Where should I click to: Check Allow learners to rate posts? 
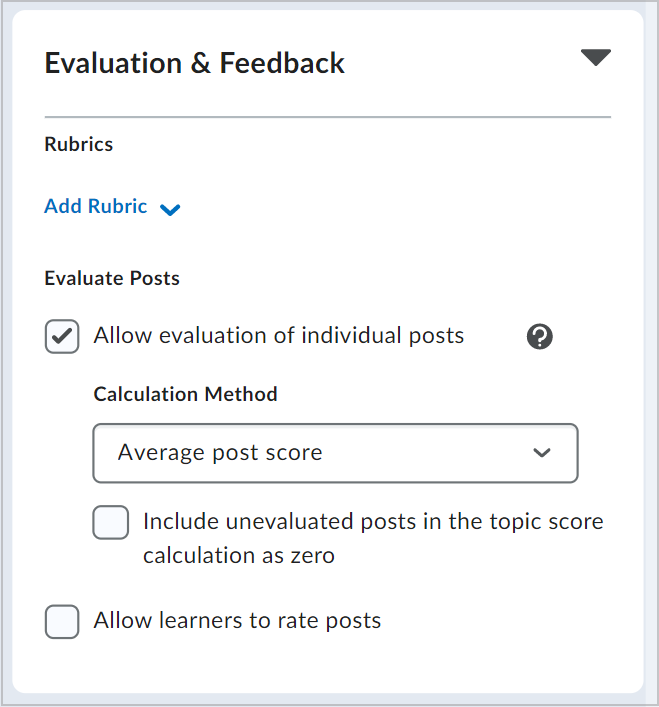pos(62,622)
